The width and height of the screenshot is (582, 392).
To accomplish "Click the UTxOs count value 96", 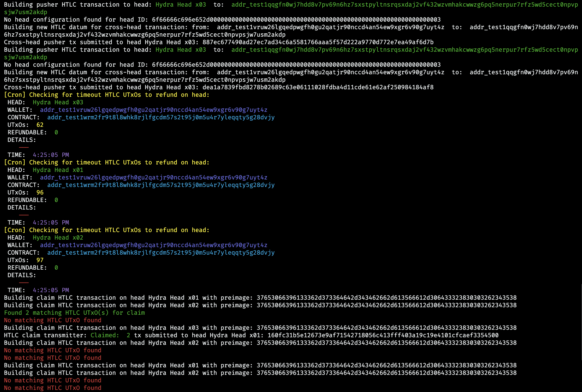I will (40, 192).
